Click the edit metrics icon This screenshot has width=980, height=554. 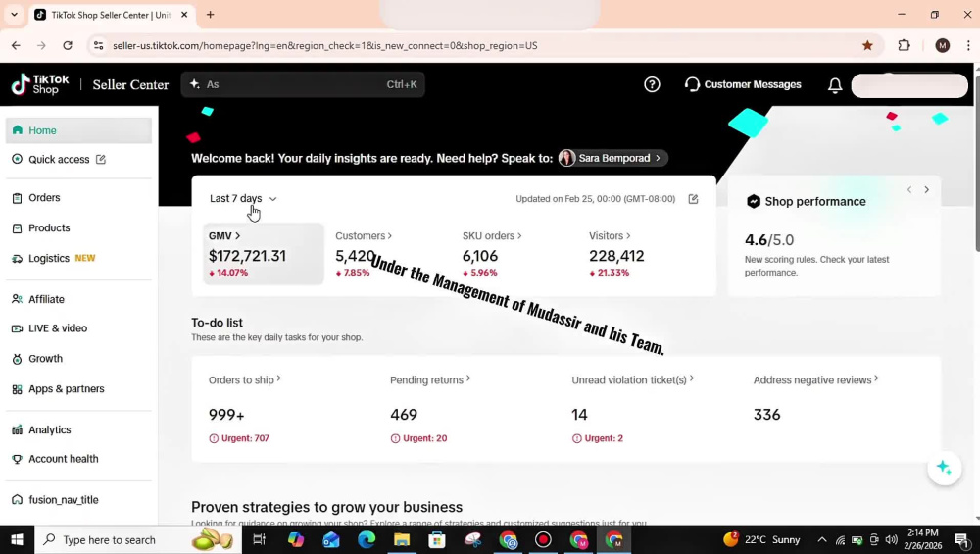point(693,199)
